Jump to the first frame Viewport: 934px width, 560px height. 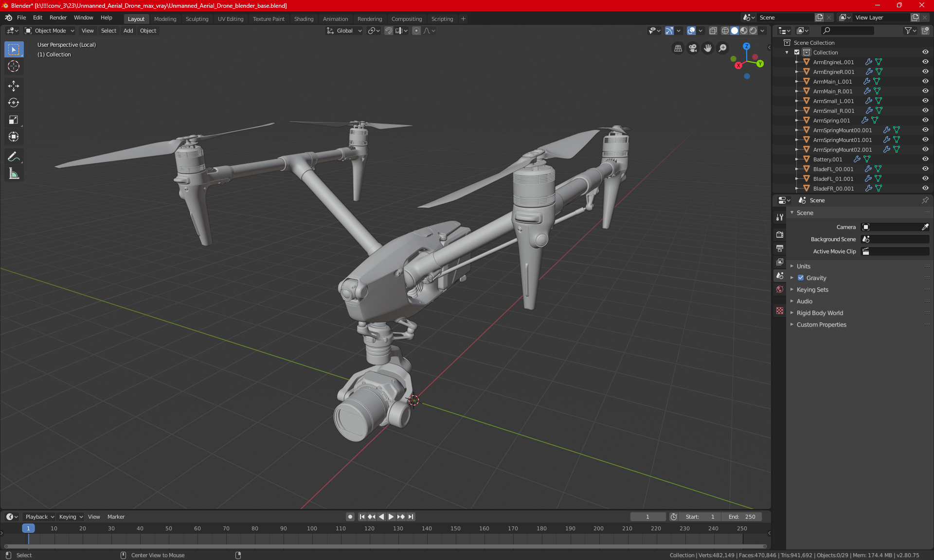pos(362,517)
